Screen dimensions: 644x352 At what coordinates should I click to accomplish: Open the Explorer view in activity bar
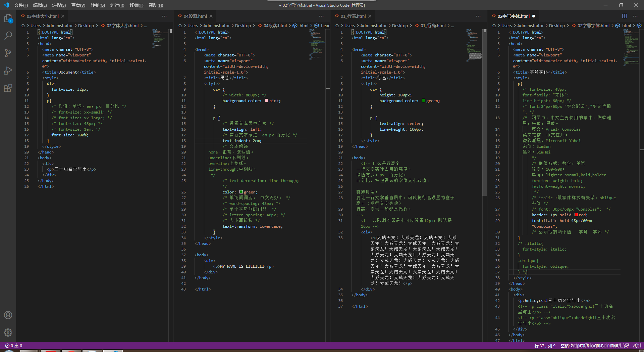tap(8, 18)
